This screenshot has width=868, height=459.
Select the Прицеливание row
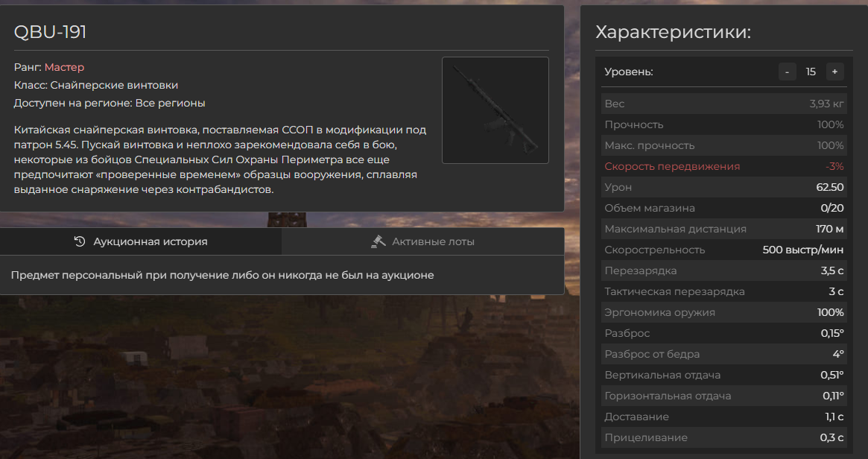pyautogui.click(x=724, y=437)
